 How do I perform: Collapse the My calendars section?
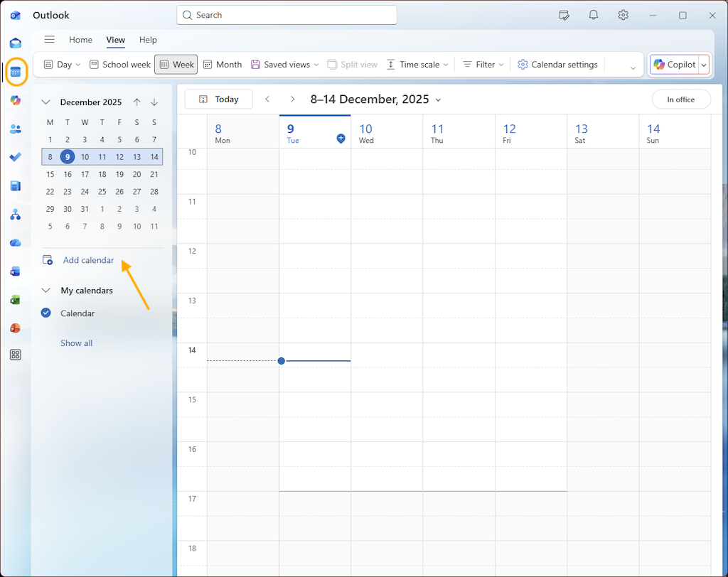click(x=46, y=290)
